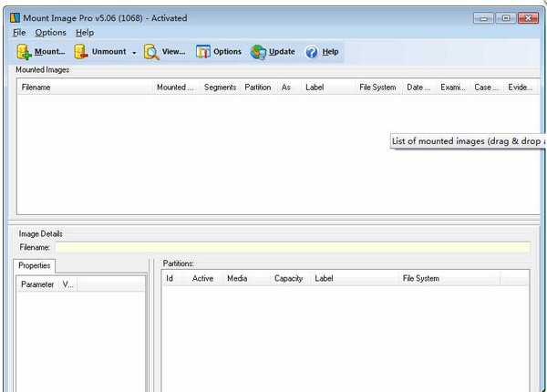This screenshot has height=392, width=547.
Task: Click the Update globe icon
Action: click(258, 52)
